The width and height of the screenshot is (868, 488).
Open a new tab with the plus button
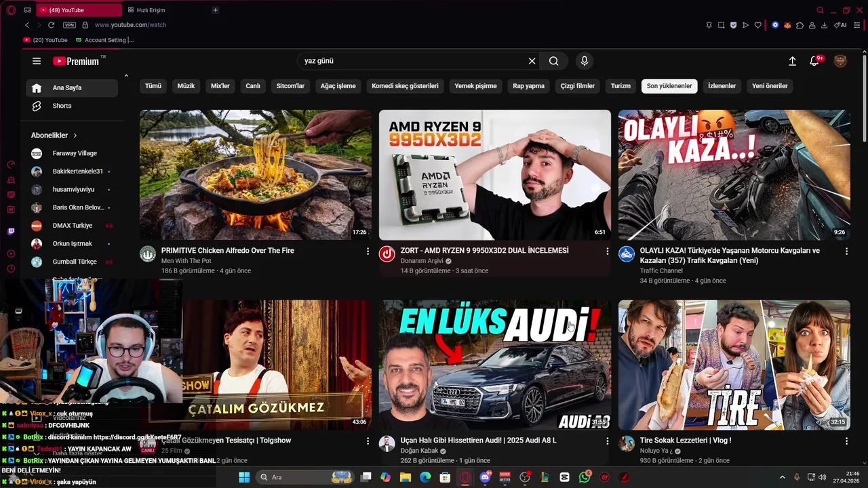(215, 10)
